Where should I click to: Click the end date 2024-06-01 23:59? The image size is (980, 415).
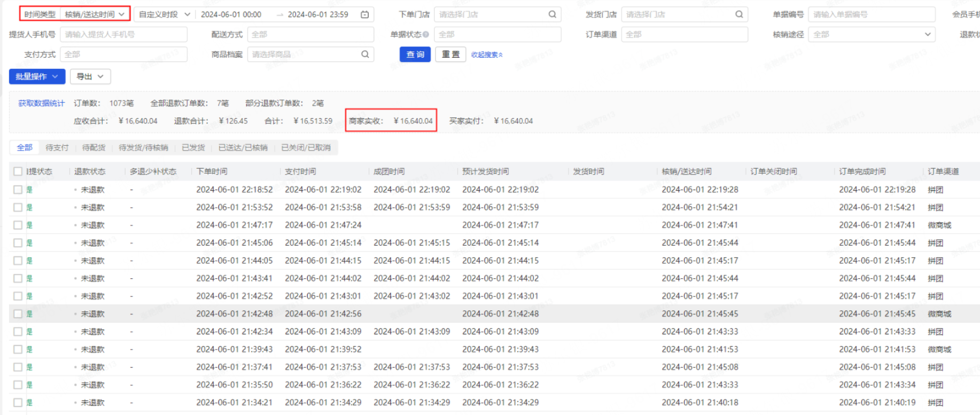(318, 14)
